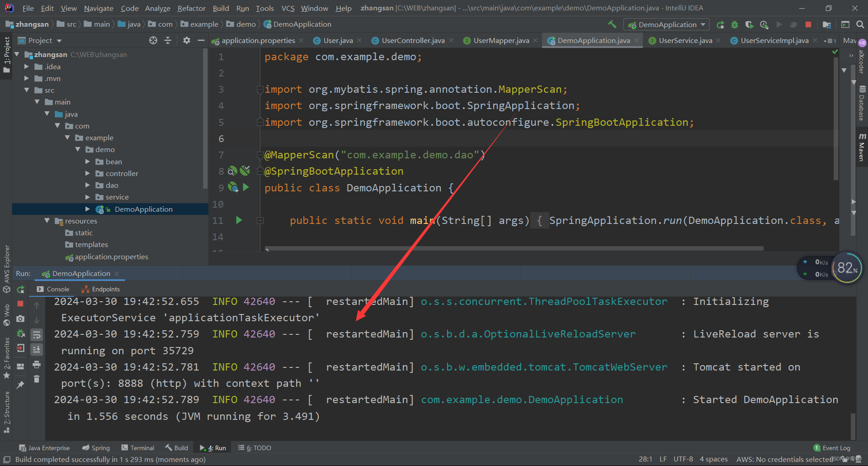Open the VCS menu

point(288,8)
